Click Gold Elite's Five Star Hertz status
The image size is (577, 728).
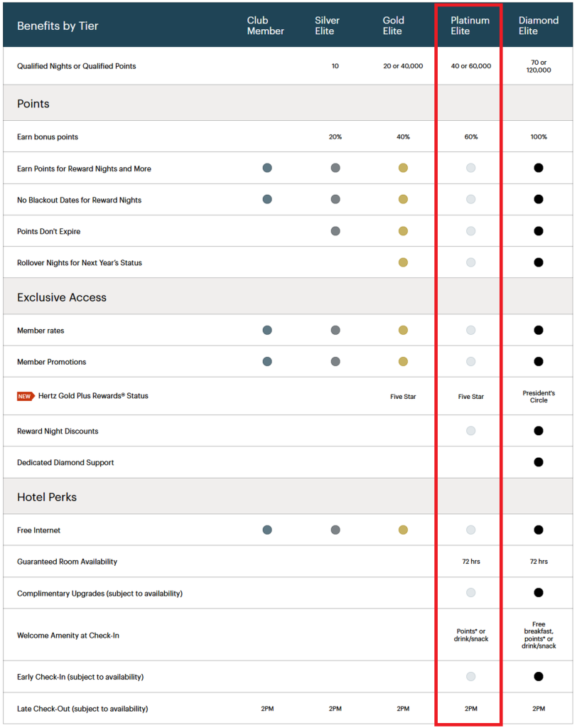(403, 397)
